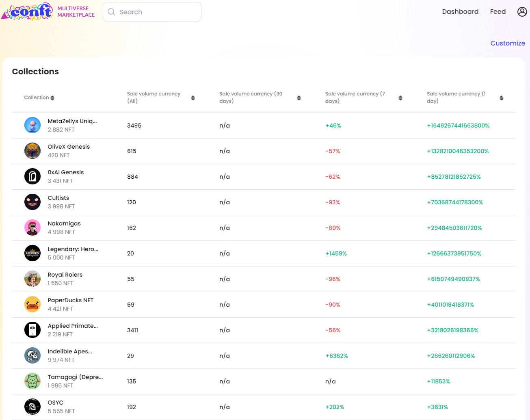Open the user profile icon
Viewport: 530px width, 420px height.
[x=522, y=12]
